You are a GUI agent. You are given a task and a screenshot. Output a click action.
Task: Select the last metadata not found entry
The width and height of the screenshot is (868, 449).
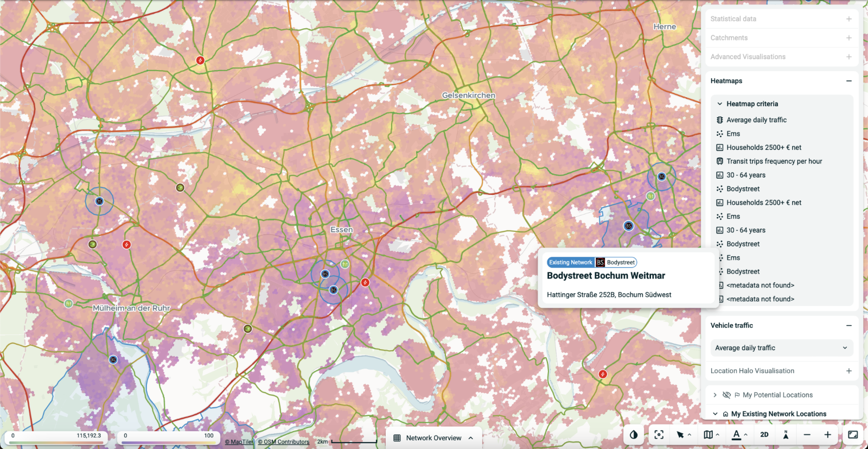tap(760, 299)
